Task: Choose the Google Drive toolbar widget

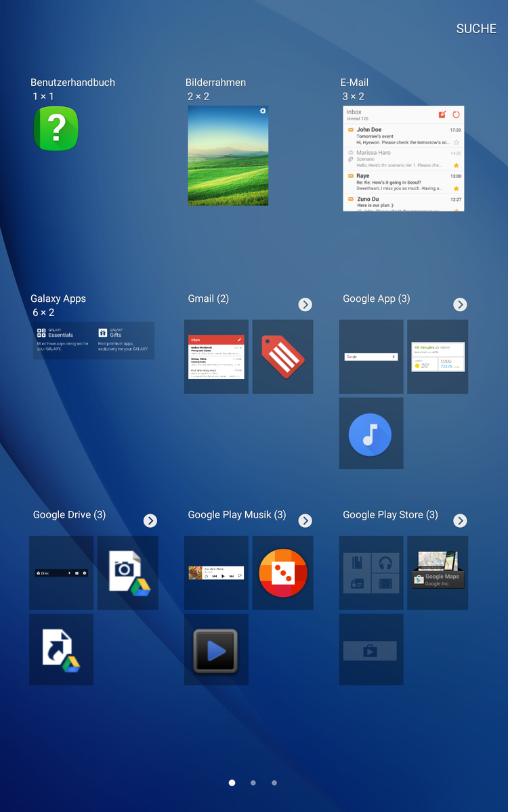Action: 61,573
